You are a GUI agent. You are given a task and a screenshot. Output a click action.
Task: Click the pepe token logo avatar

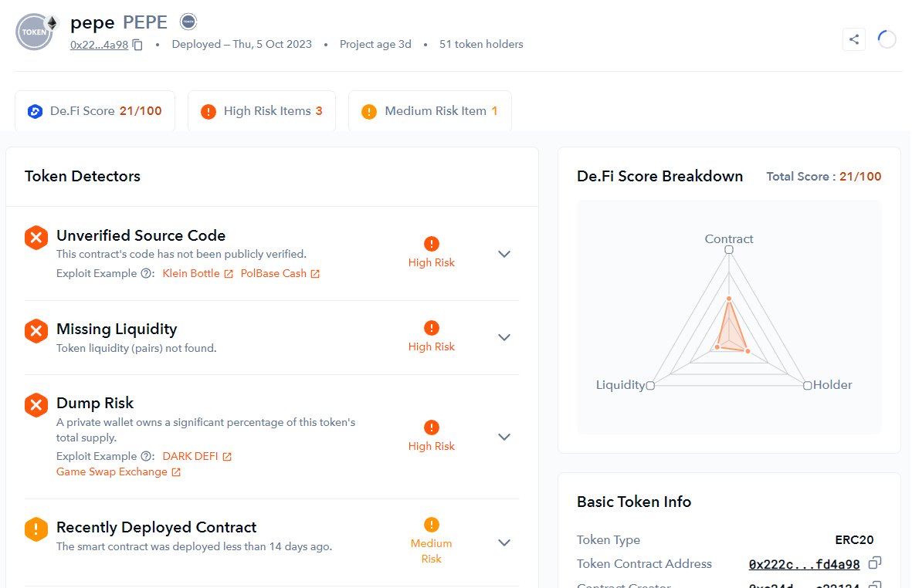(35, 32)
